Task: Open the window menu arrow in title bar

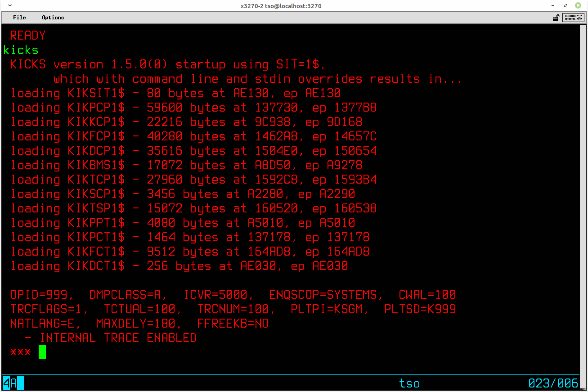Action: 10,5
